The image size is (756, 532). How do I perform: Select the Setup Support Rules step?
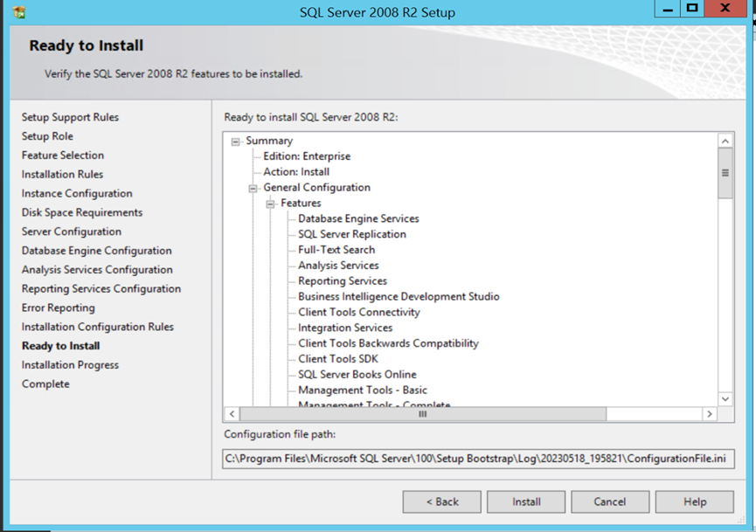(x=70, y=117)
